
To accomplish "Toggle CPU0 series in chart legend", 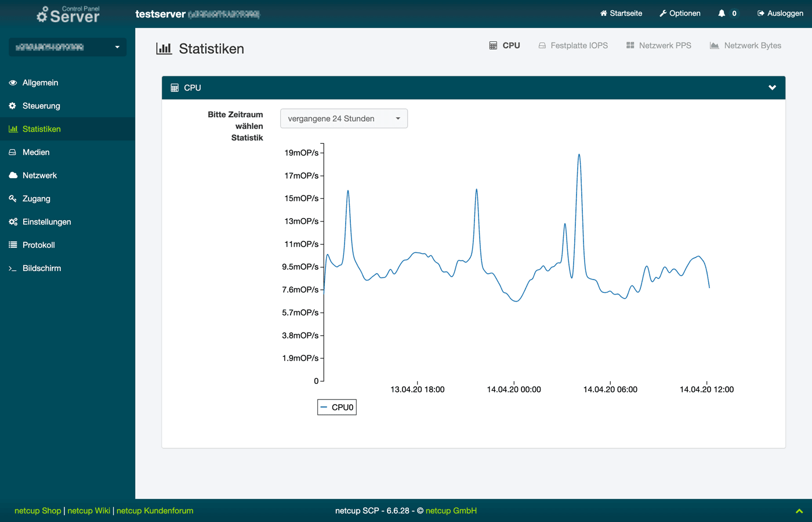I will pyautogui.click(x=337, y=408).
